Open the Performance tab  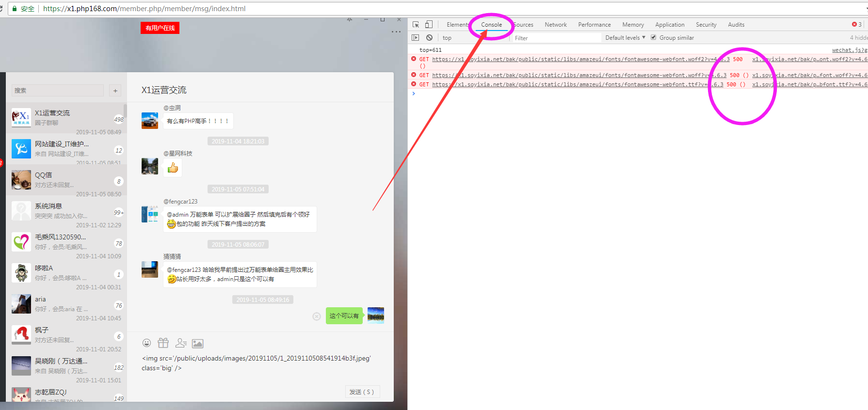pyautogui.click(x=594, y=25)
